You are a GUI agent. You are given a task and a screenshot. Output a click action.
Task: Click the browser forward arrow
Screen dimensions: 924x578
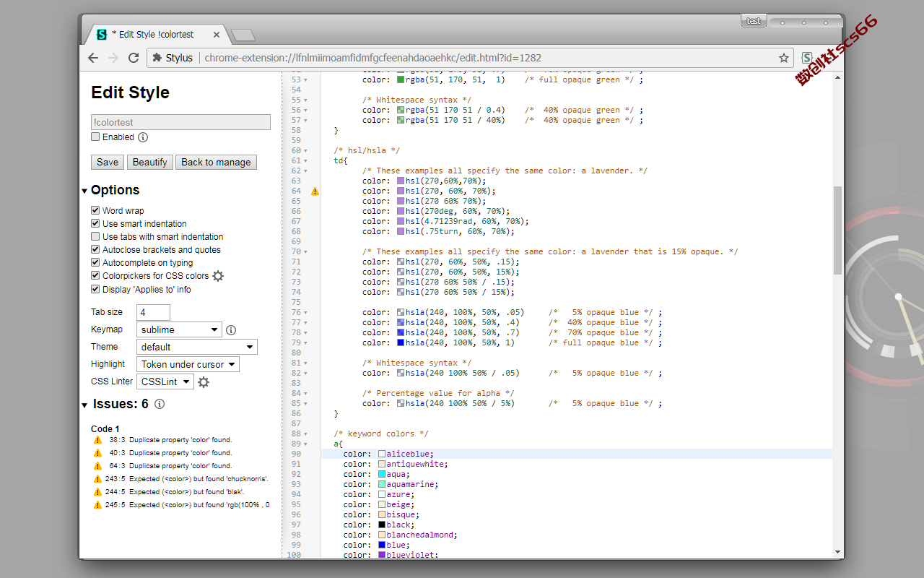pyautogui.click(x=113, y=58)
